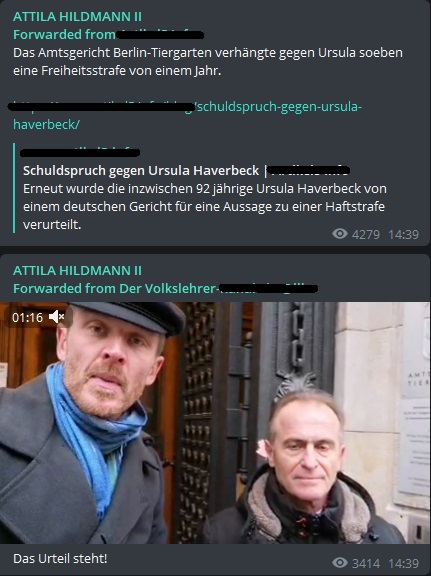Click the 4279 view count
Screen dimensions: 431x576
point(366,234)
